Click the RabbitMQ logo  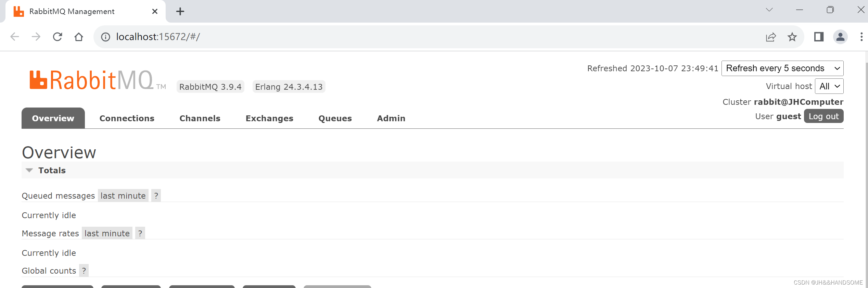[x=98, y=80]
